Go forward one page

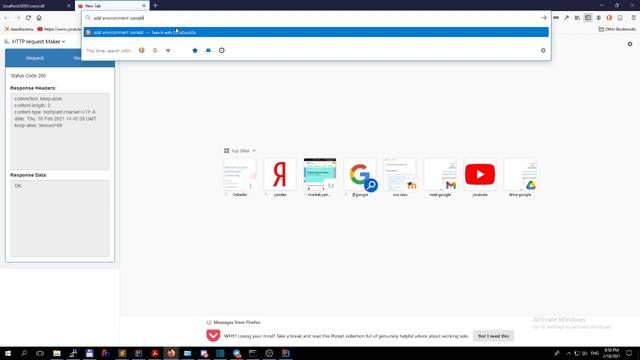point(17,18)
